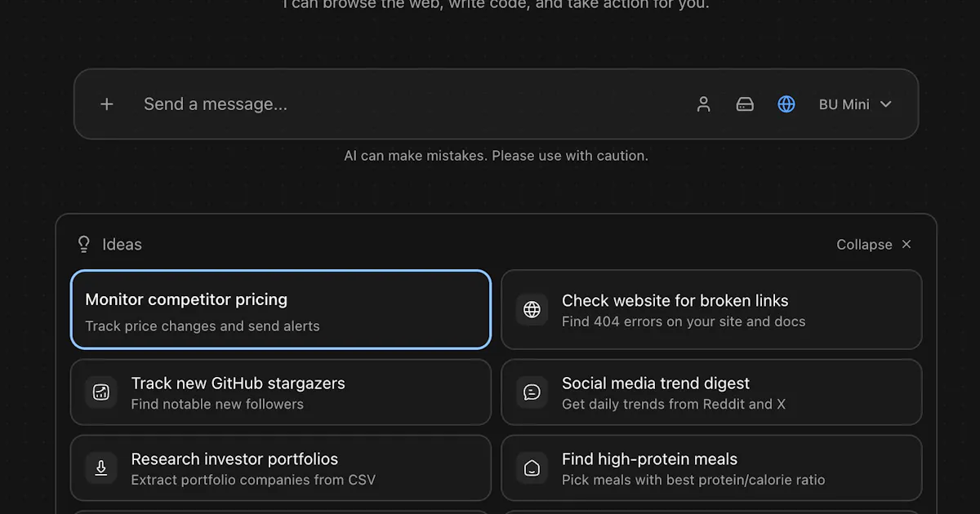The image size is (980, 514).
Task: Choose Check website for broken links
Action: pyautogui.click(x=711, y=310)
